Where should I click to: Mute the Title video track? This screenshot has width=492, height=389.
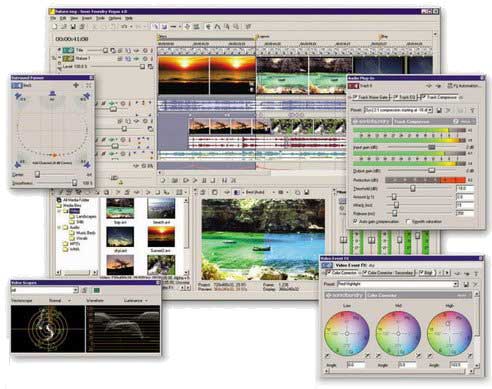pyautogui.click(x=145, y=51)
